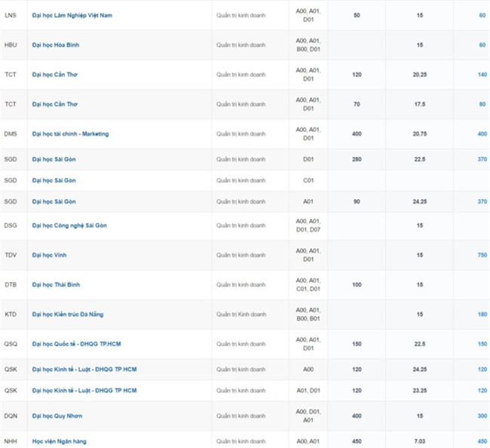The height and width of the screenshot is (448, 490).
Task: Open Đại học Sài Gòn with score 24.25
Action: (x=54, y=202)
